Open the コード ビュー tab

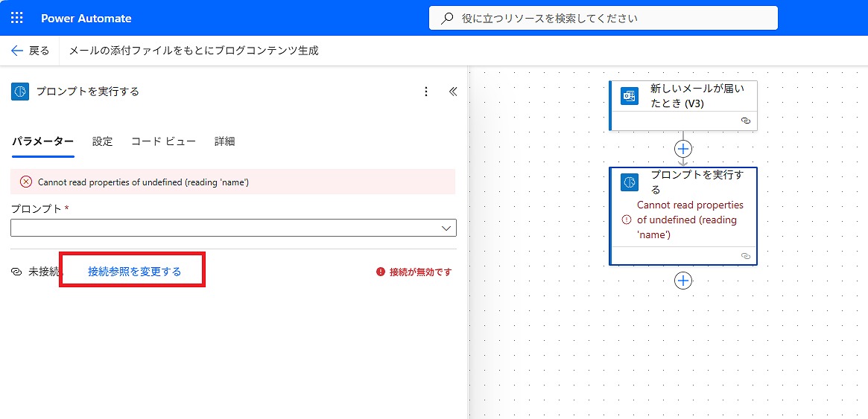(x=163, y=141)
